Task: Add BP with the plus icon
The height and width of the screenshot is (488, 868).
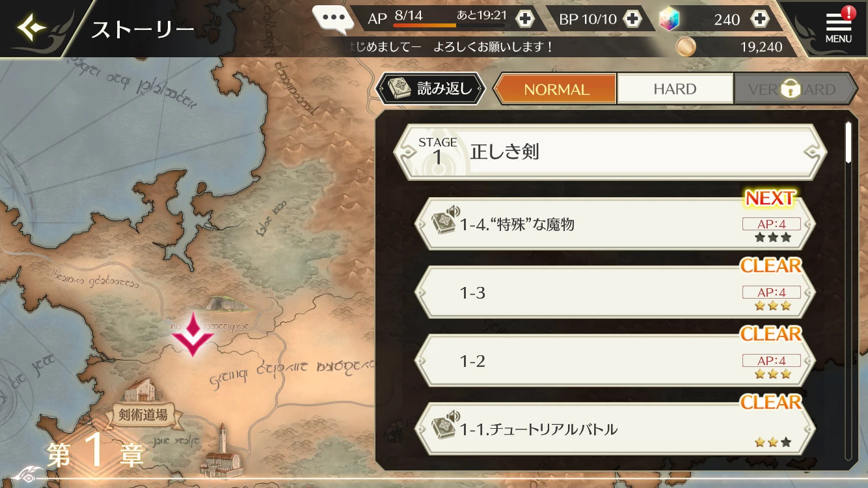Action: (631, 19)
